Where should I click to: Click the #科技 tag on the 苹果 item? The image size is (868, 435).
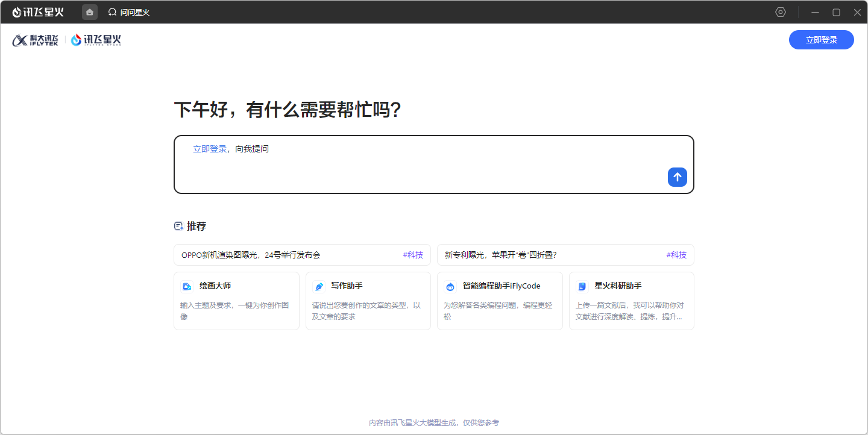coord(676,255)
